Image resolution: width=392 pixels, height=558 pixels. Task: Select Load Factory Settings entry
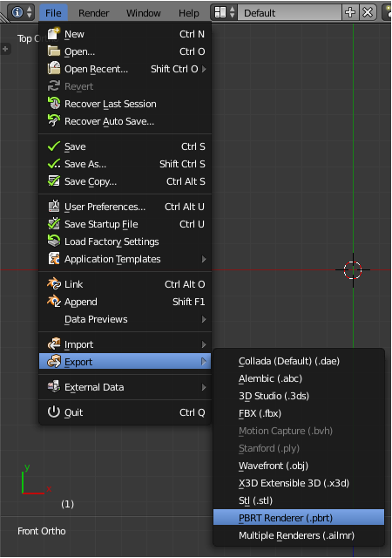[125, 242]
